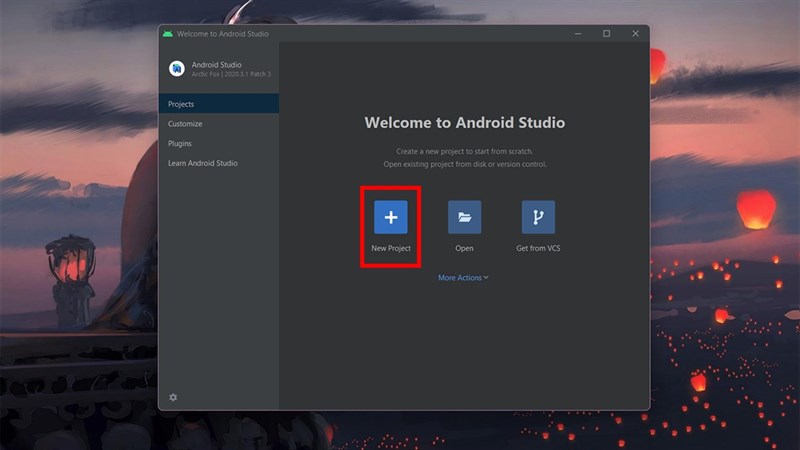Viewport: 800px width, 450px height.
Task: Click the Get from VCS branch icon
Action: pyautogui.click(x=538, y=217)
